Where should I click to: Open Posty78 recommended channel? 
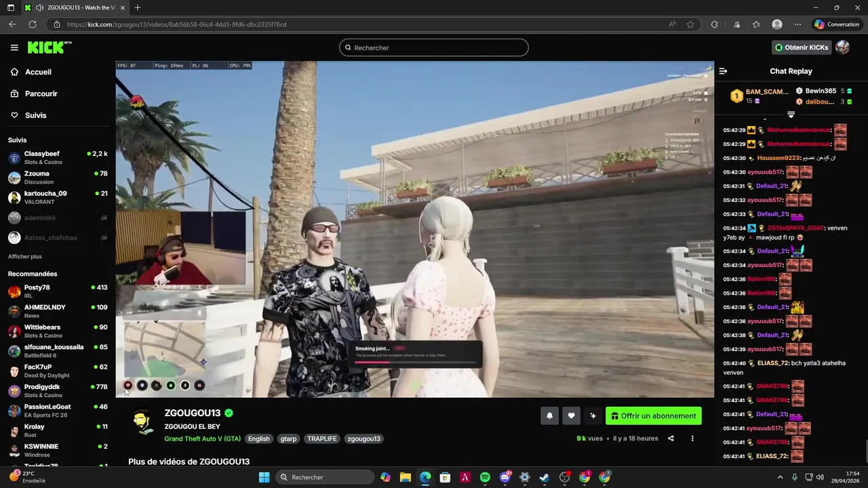coord(58,291)
